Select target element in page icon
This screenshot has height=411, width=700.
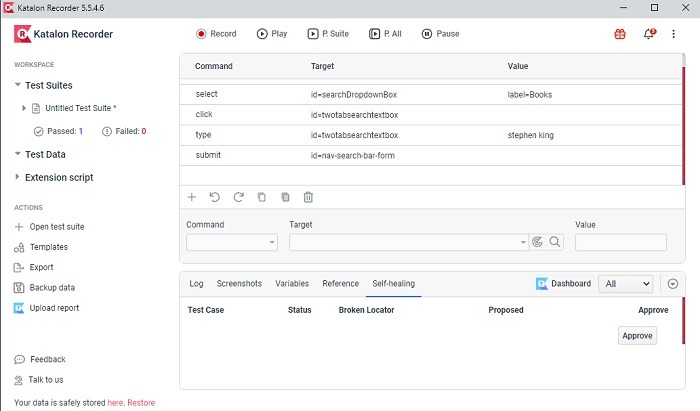[538, 242]
